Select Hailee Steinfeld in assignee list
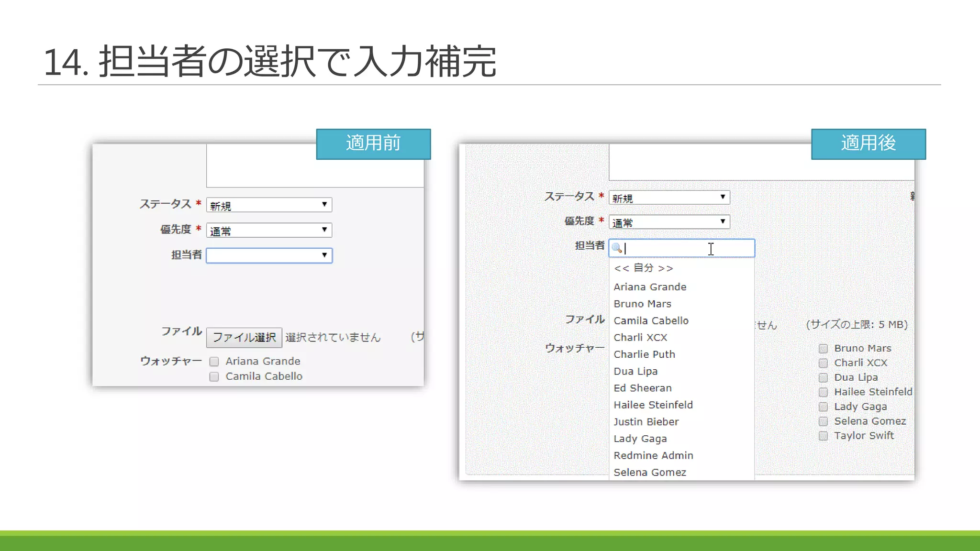Screen dimensions: 980x551 [x=681, y=405]
